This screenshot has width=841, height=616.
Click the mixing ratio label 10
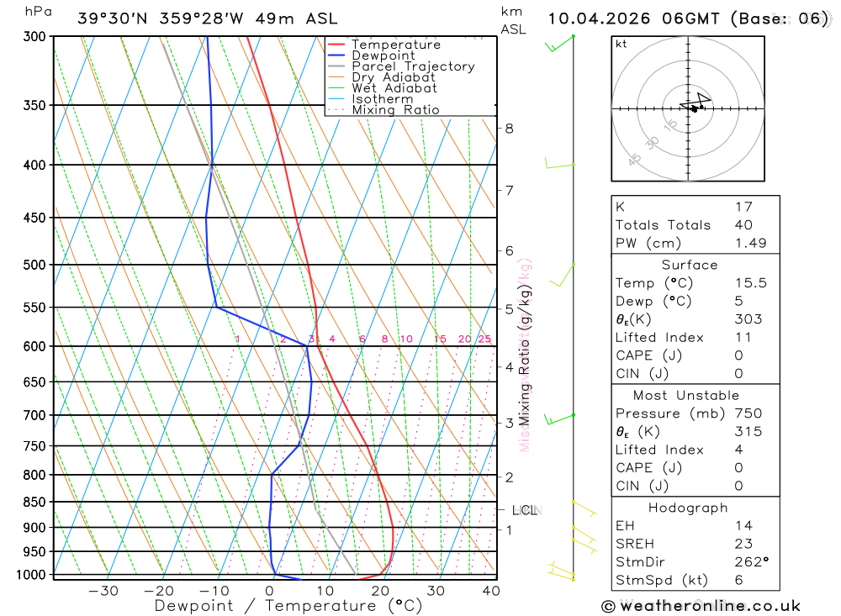point(406,340)
